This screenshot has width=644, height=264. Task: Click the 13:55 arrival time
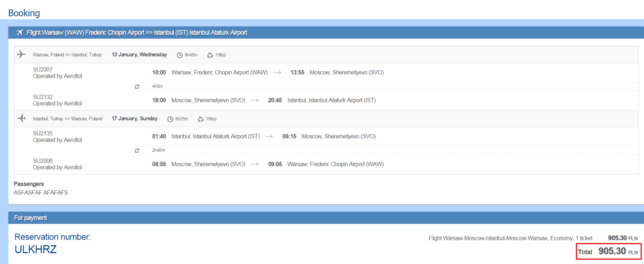298,72
